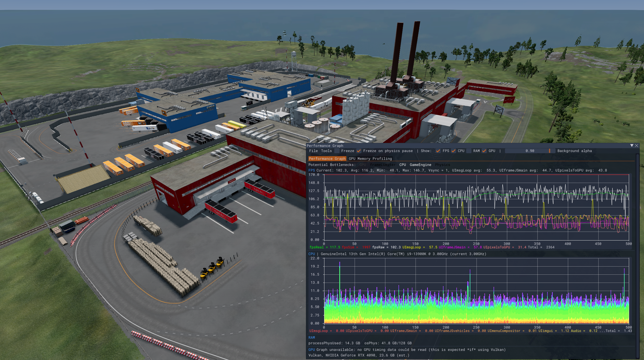The height and width of the screenshot is (360, 644).
Task: Click the blue CPU section heading
Action: (x=312, y=254)
